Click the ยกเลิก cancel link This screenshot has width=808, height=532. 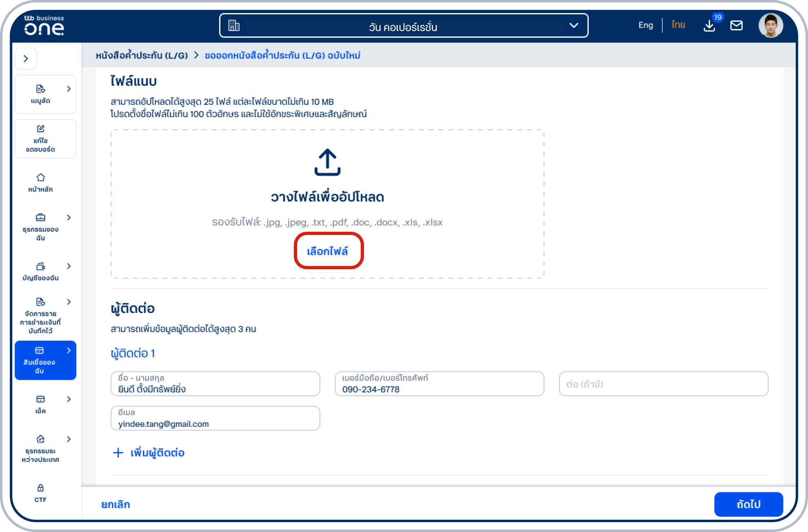click(115, 505)
